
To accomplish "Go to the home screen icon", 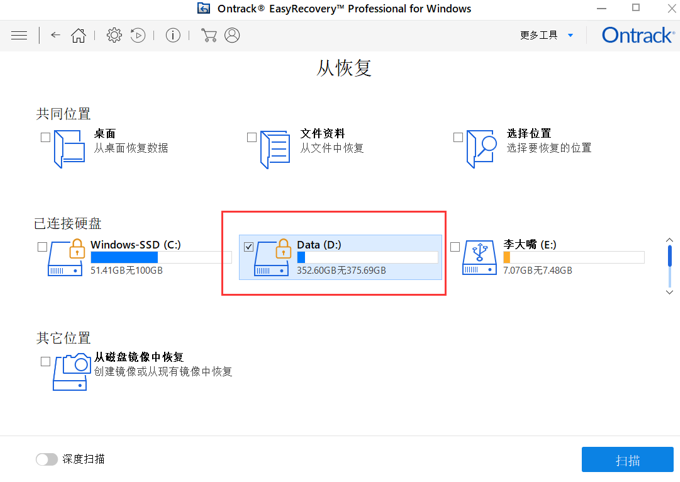I will 78,35.
